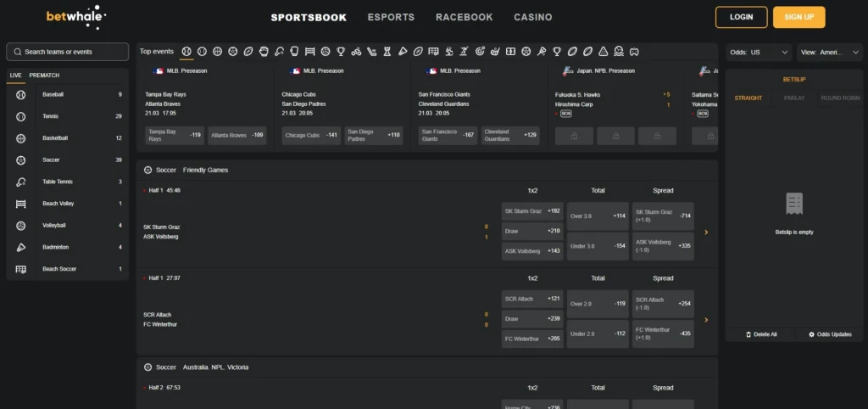The width and height of the screenshot is (868, 409).
Task: Open the Odds: US dropdown
Action: click(759, 52)
